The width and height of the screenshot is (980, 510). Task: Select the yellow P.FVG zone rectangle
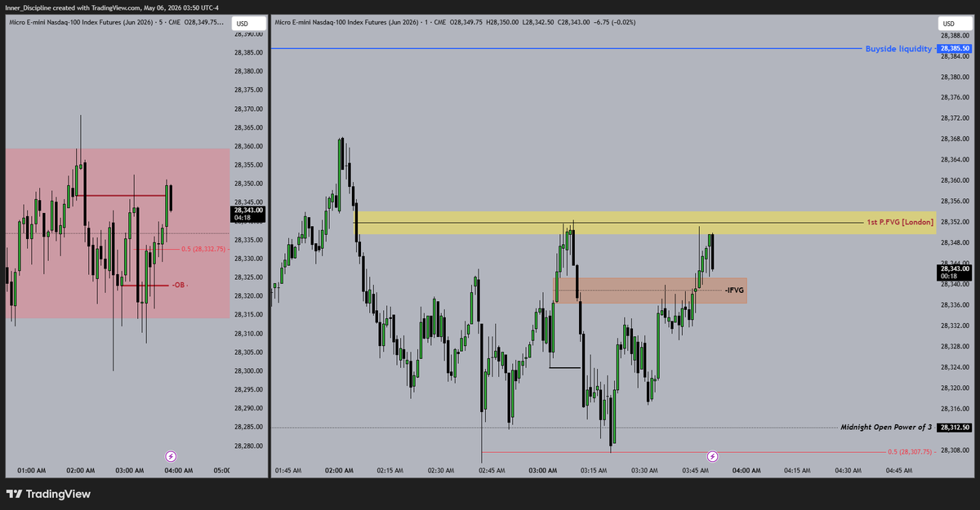(x=645, y=224)
